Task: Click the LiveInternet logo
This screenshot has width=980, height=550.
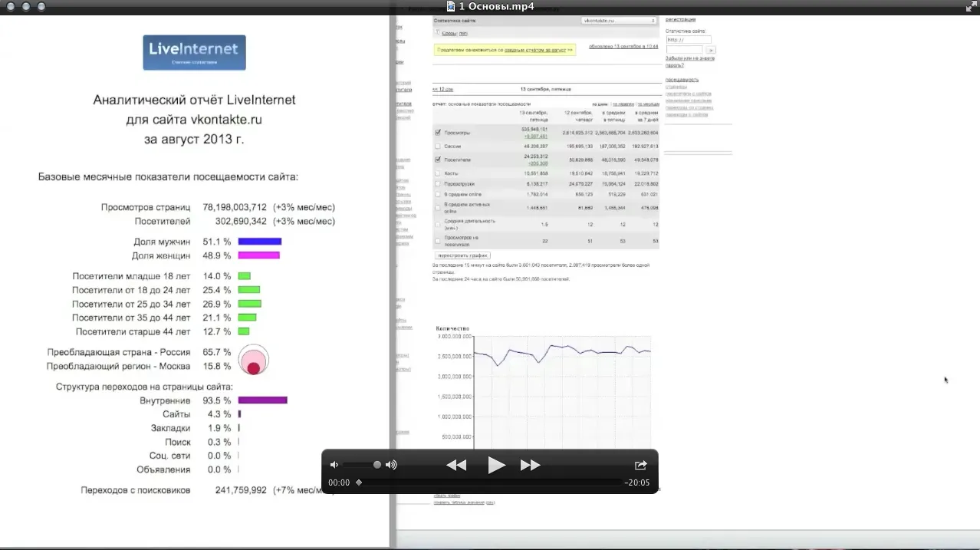Action: (195, 52)
